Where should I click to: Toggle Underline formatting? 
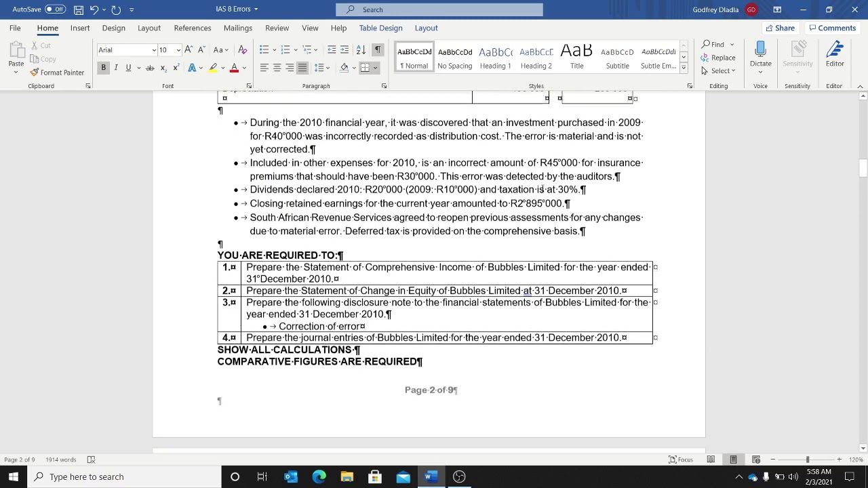tap(128, 68)
